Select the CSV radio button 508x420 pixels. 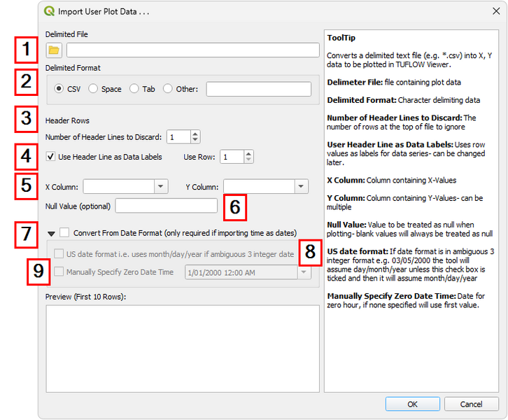(x=59, y=89)
